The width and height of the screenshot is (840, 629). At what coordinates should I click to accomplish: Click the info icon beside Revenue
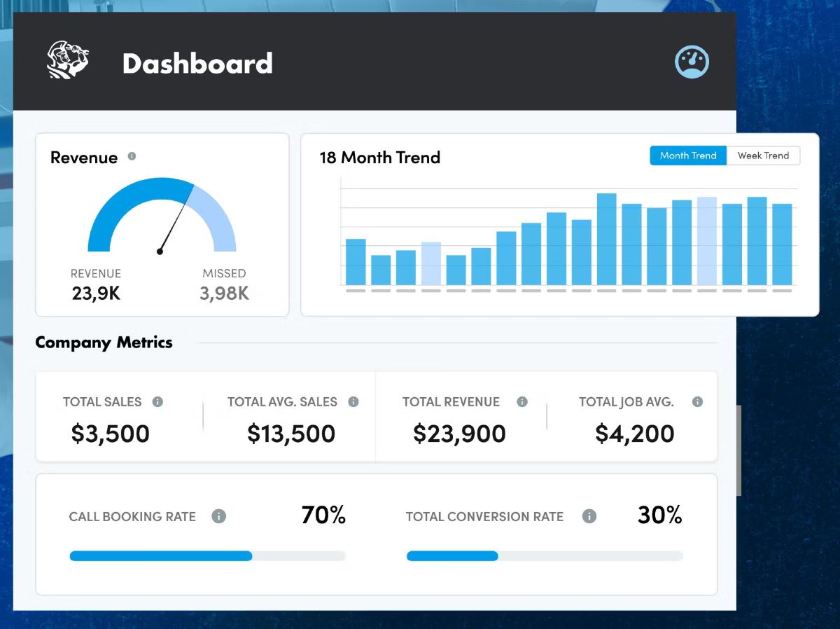[x=132, y=156]
